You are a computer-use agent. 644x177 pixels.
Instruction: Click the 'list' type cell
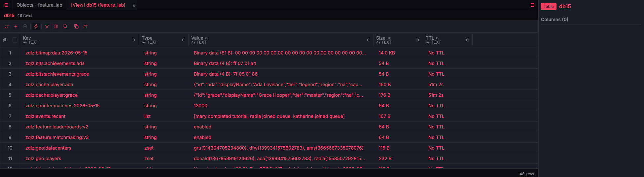(x=147, y=116)
